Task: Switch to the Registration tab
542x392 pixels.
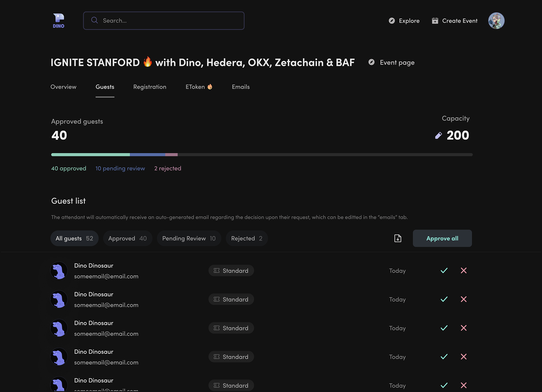Action: 150,87
